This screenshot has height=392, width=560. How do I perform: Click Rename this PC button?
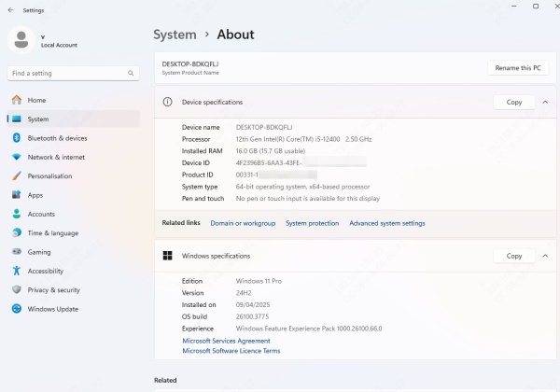pos(518,68)
